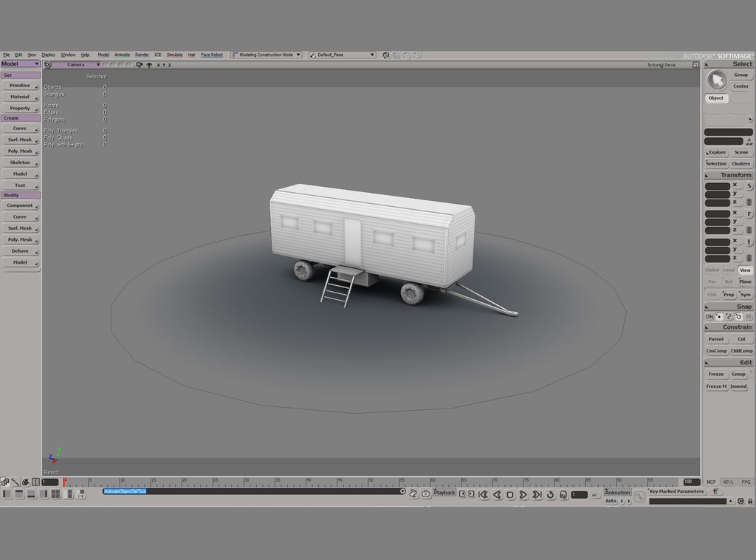This screenshot has width=756, height=560.
Task: Open the Default_Pass dropdown
Action: 342,54
